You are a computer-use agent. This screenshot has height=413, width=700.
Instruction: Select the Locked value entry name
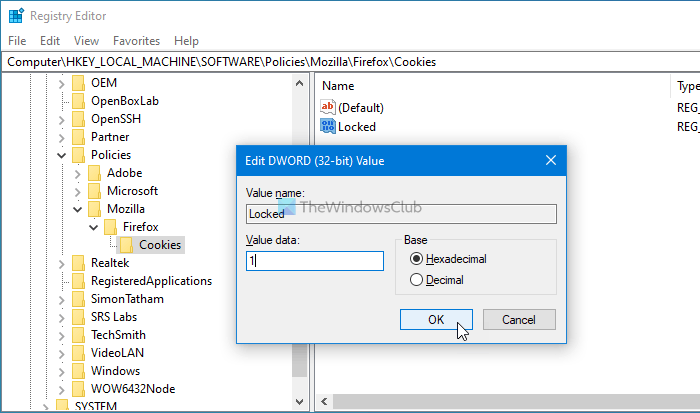point(357,127)
